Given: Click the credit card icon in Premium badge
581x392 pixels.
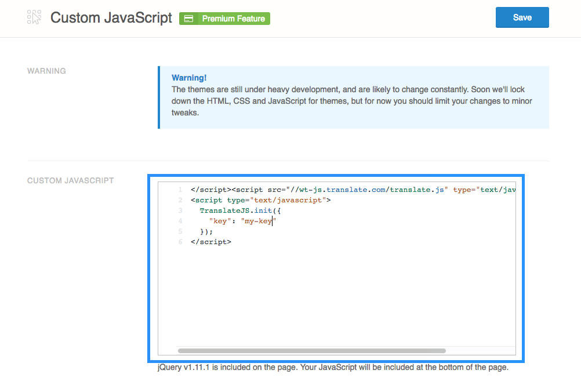Looking at the screenshot, I should pyautogui.click(x=188, y=19).
